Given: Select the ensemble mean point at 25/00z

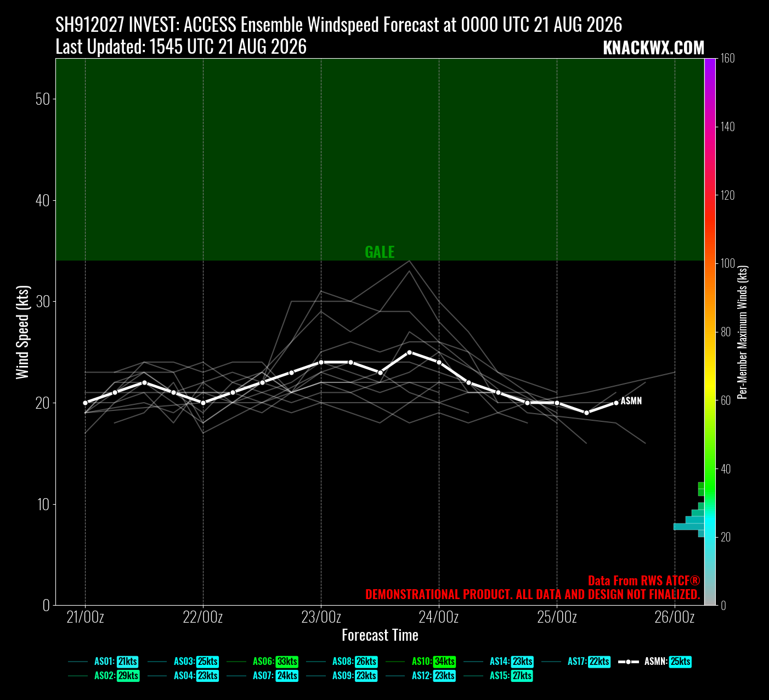Looking at the screenshot, I should (557, 403).
